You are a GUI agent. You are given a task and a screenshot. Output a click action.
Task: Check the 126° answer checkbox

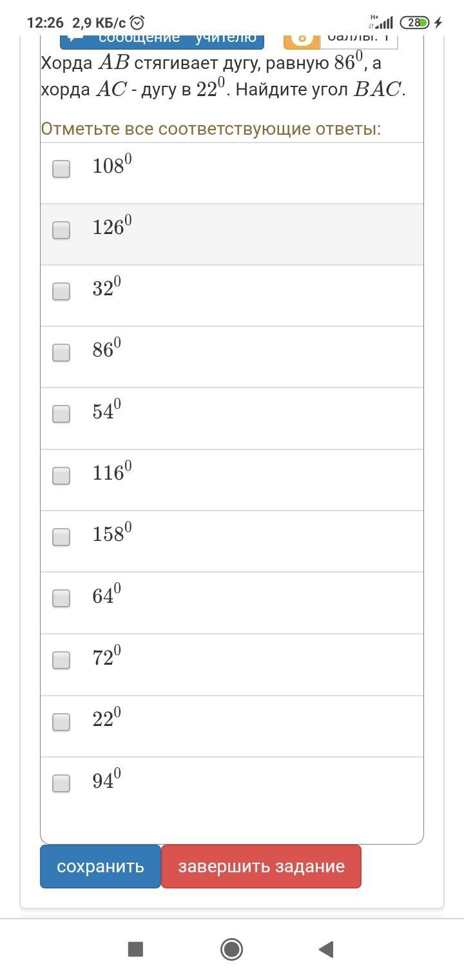(x=61, y=230)
